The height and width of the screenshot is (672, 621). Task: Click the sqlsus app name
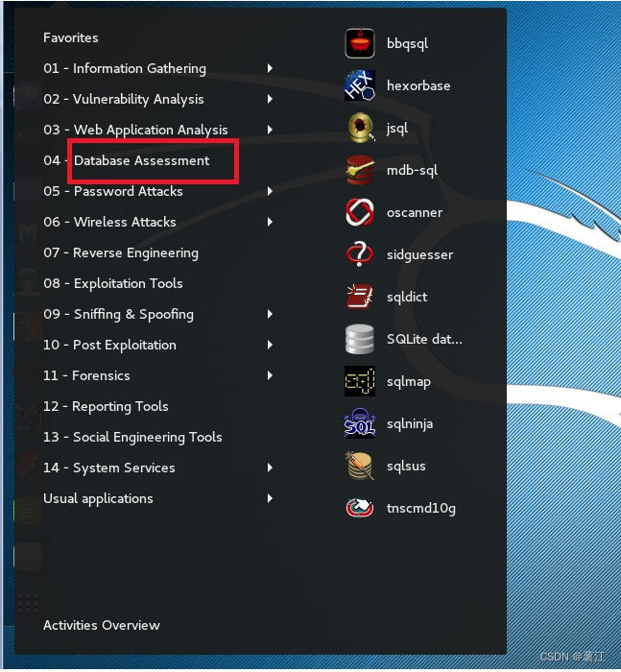click(406, 467)
